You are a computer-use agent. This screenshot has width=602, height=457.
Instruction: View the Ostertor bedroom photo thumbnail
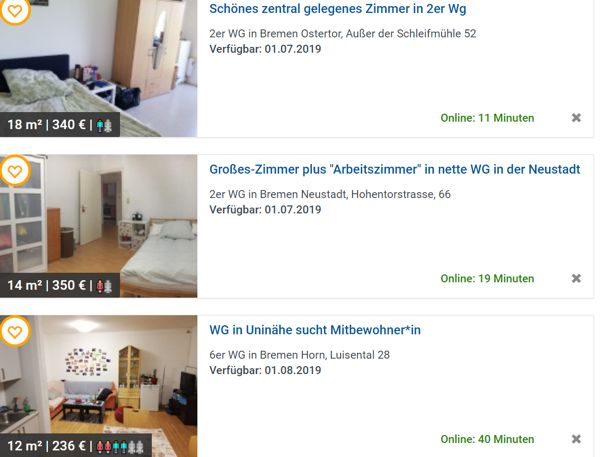click(99, 68)
